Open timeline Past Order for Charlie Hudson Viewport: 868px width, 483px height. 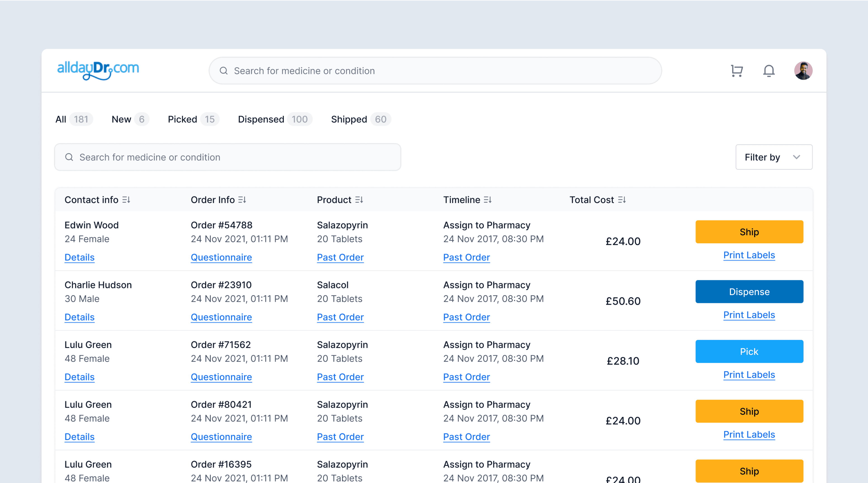point(467,317)
